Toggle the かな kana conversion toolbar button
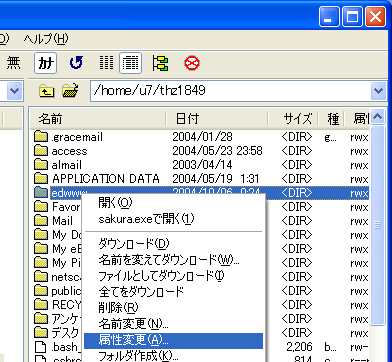Viewport: 392px width, 362px height. point(45,63)
